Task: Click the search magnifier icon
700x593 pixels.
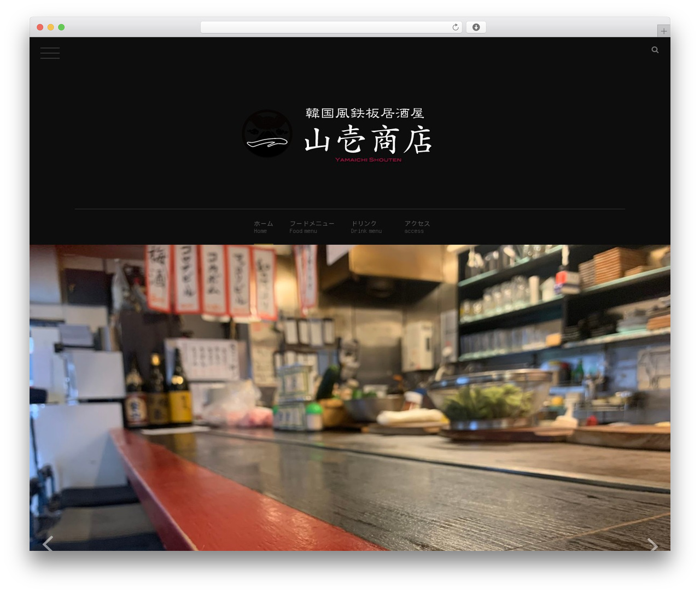Action: 655,50
